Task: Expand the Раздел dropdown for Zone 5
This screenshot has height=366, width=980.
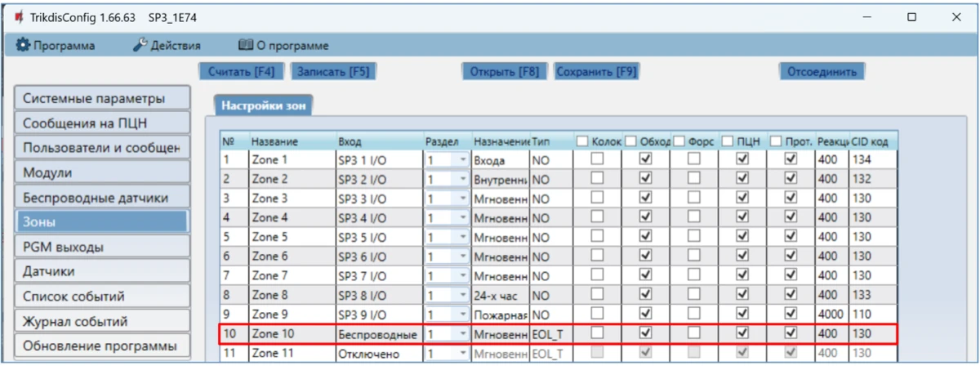Action: coord(463,238)
